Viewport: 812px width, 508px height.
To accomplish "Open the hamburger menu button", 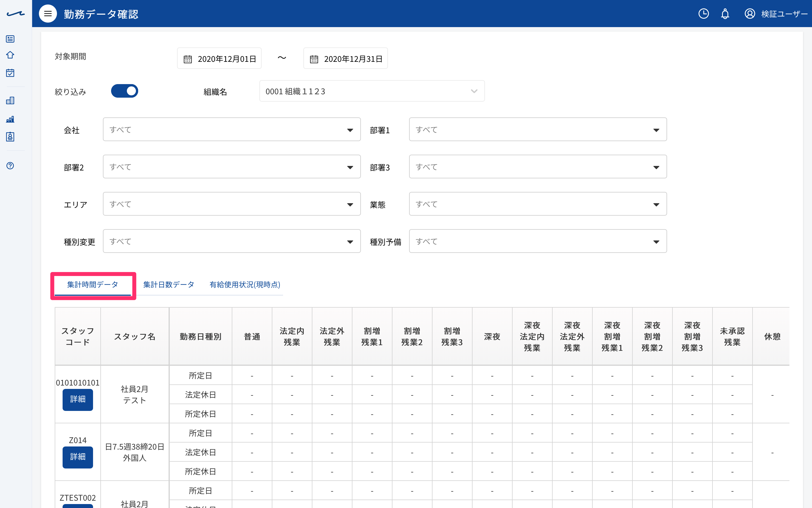I will click(x=48, y=14).
